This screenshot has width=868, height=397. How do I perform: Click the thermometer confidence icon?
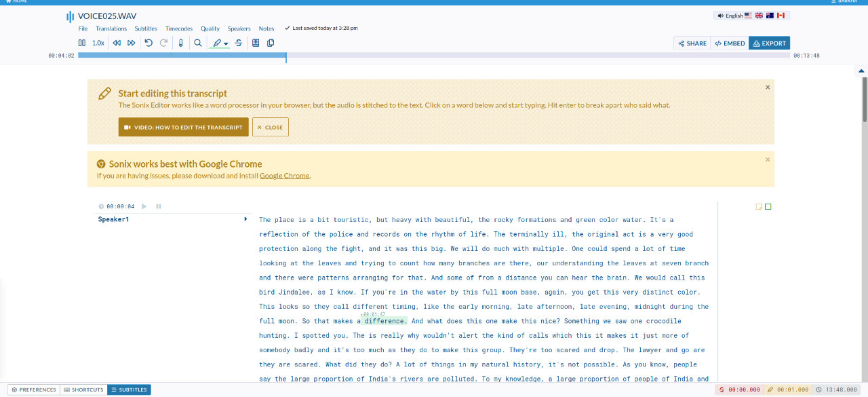click(x=180, y=43)
